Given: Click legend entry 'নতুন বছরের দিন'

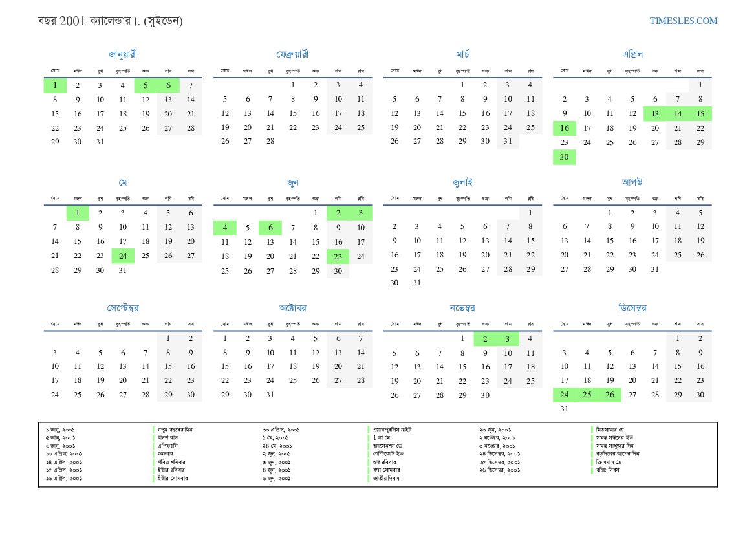Looking at the screenshot, I should [175, 430].
